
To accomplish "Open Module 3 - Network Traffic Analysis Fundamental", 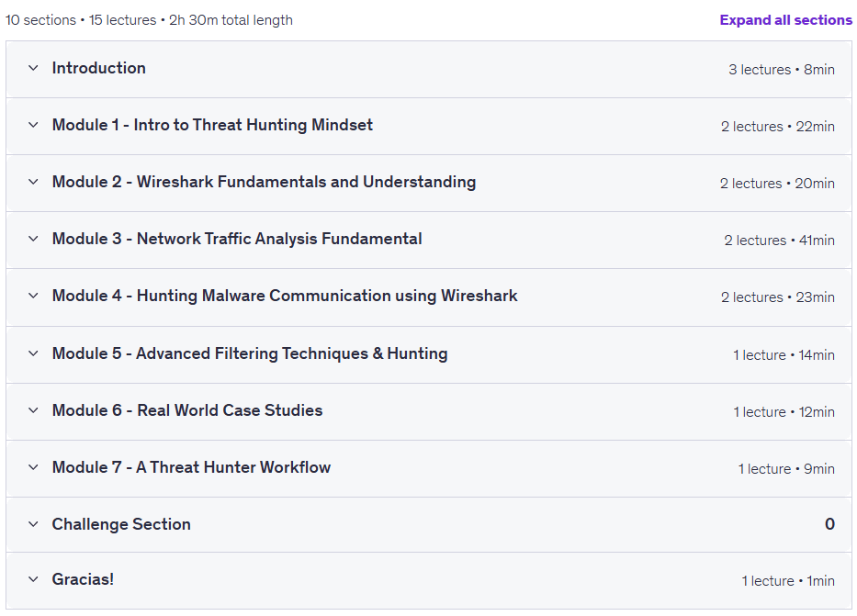I will pyautogui.click(x=237, y=239).
